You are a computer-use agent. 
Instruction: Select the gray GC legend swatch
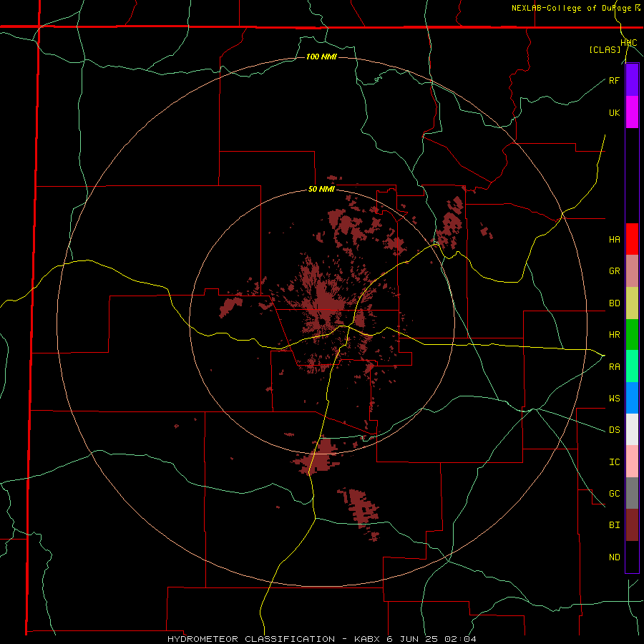coord(632,493)
